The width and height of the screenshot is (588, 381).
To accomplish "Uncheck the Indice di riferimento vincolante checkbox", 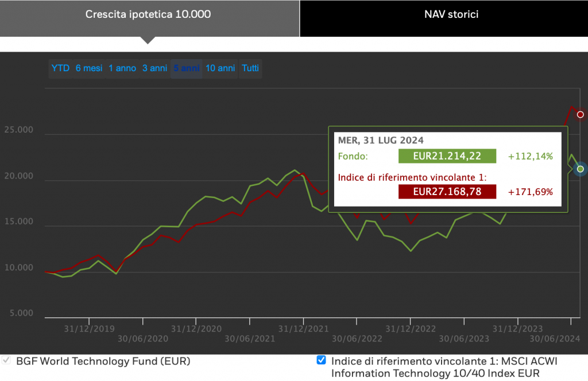I will [322, 361].
